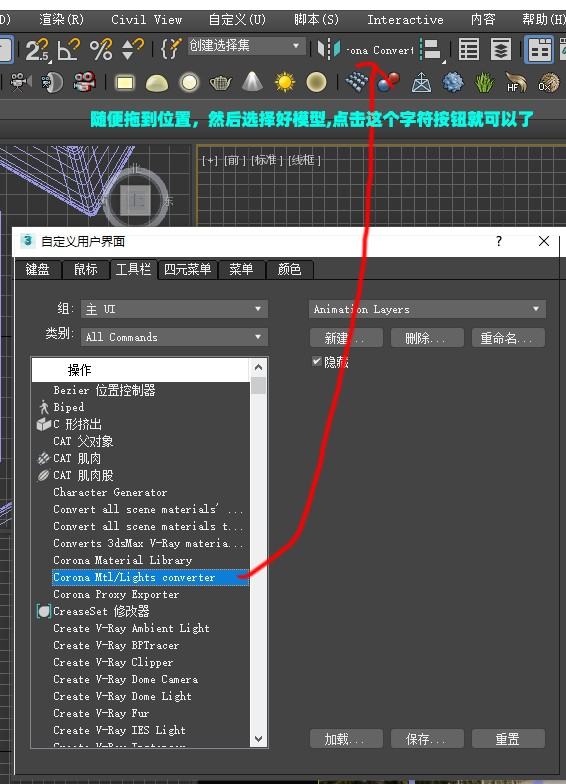Click the red dual-camera icon
Image resolution: width=566 pixels, height=784 pixels.
point(84,82)
